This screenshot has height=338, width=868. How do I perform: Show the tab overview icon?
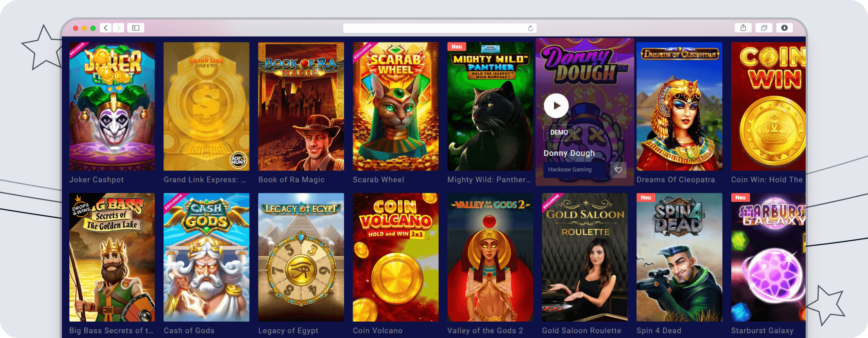point(764,28)
